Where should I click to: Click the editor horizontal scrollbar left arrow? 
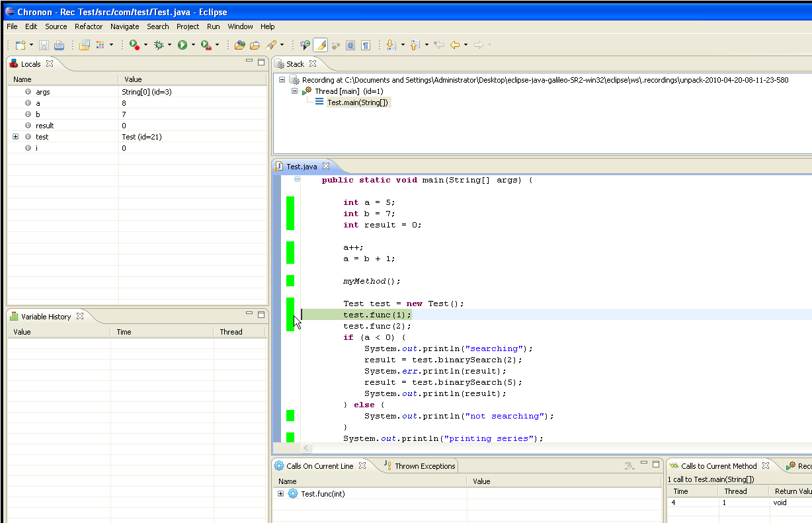click(307, 448)
